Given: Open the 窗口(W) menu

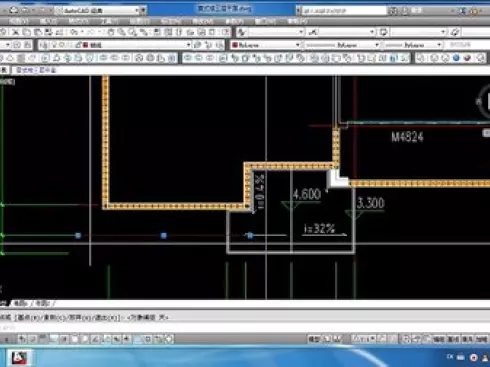Looking at the screenshot, I should click(x=266, y=22).
